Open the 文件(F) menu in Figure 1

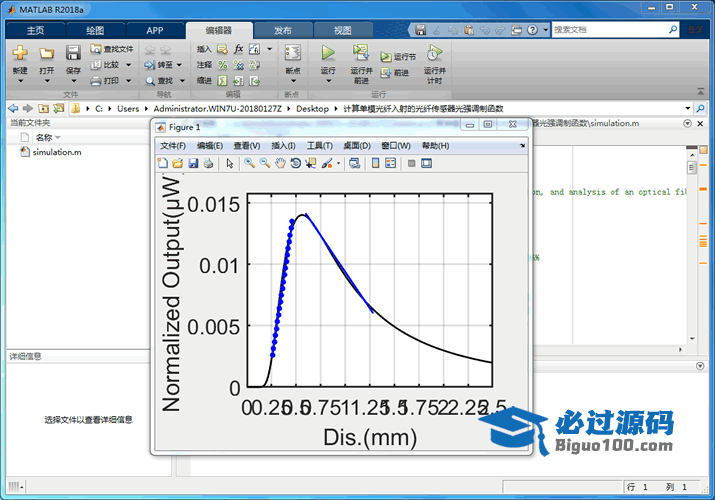(x=173, y=146)
